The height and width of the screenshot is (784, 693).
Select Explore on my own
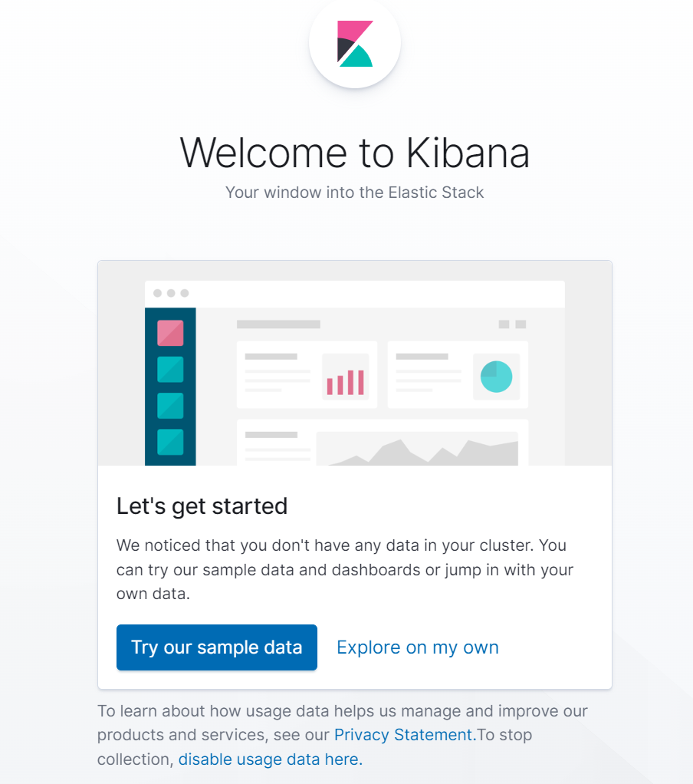(x=417, y=647)
